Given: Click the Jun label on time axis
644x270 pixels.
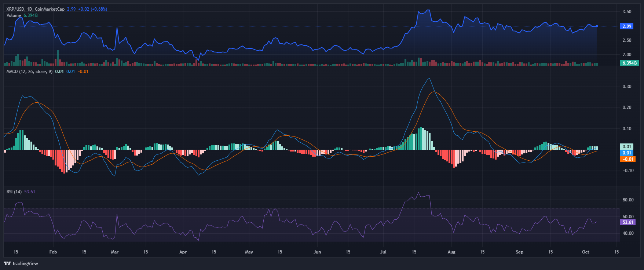Looking at the screenshot, I should coord(317,252).
